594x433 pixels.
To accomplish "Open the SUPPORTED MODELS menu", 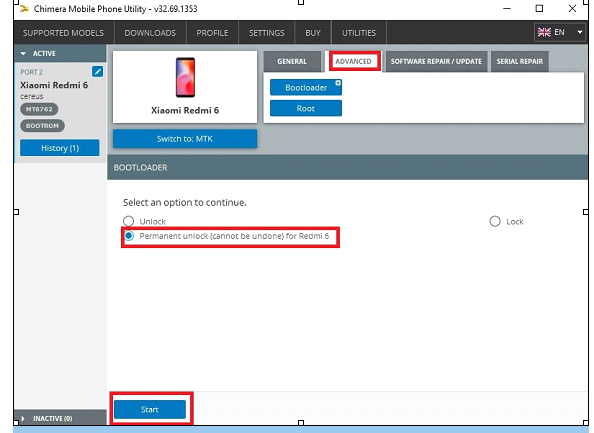I will click(x=63, y=33).
